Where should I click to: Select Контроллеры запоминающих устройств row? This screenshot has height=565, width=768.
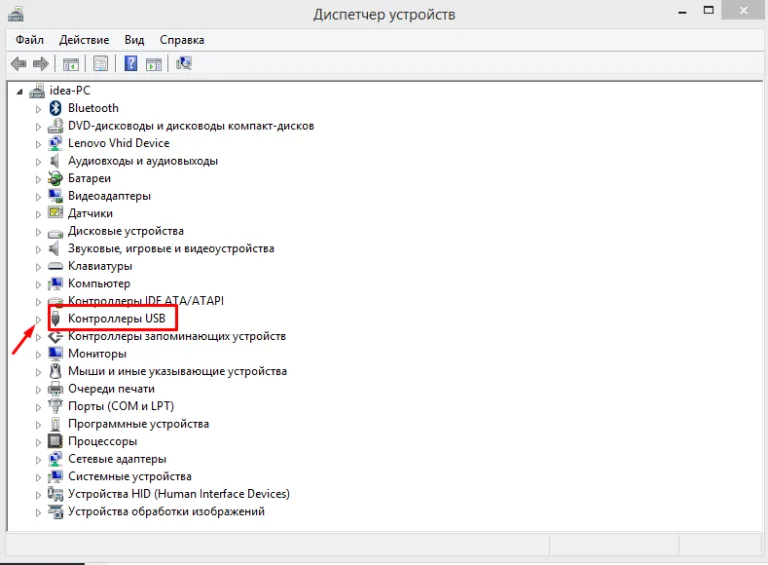pyautogui.click(x=177, y=336)
